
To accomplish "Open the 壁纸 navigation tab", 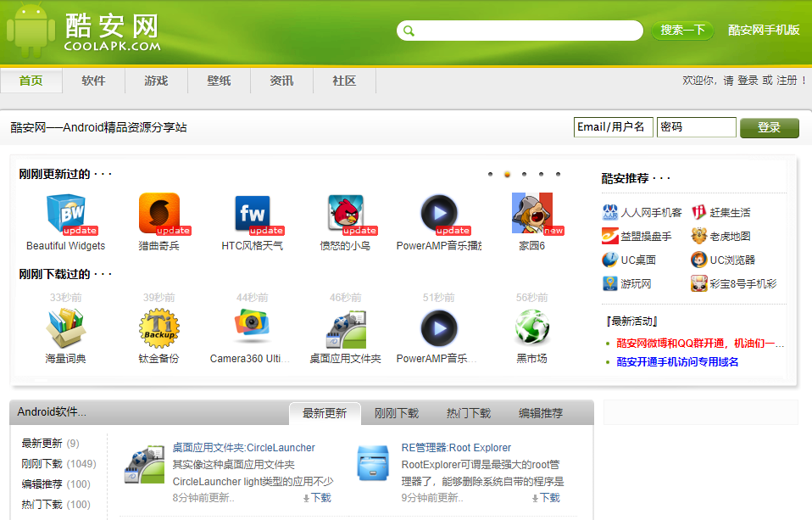I will [219, 81].
